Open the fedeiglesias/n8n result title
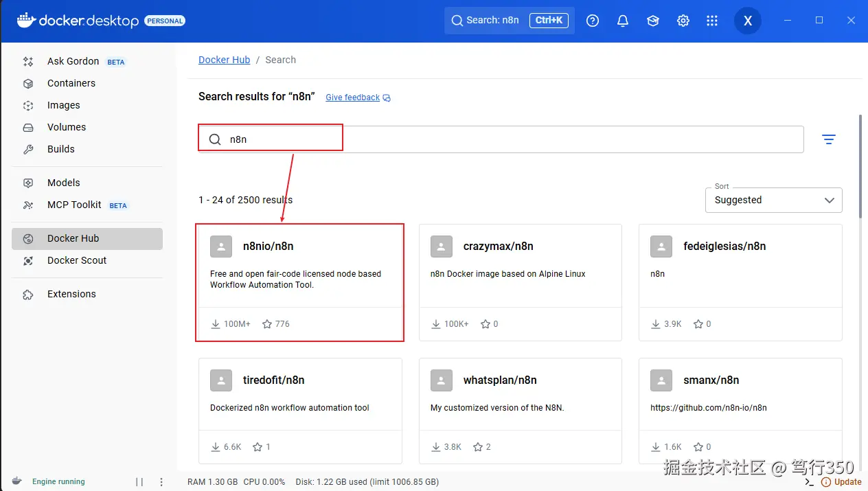The image size is (868, 491). 724,247
